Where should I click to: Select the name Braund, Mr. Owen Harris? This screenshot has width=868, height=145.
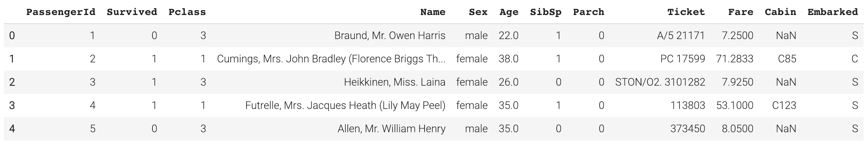[390, 36]
